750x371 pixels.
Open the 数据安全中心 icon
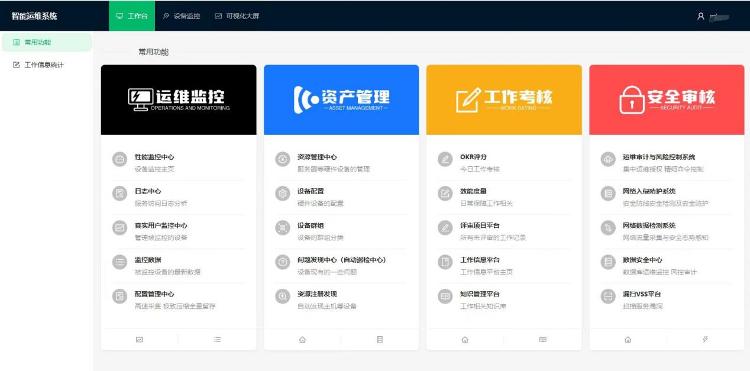click(608, 262)
